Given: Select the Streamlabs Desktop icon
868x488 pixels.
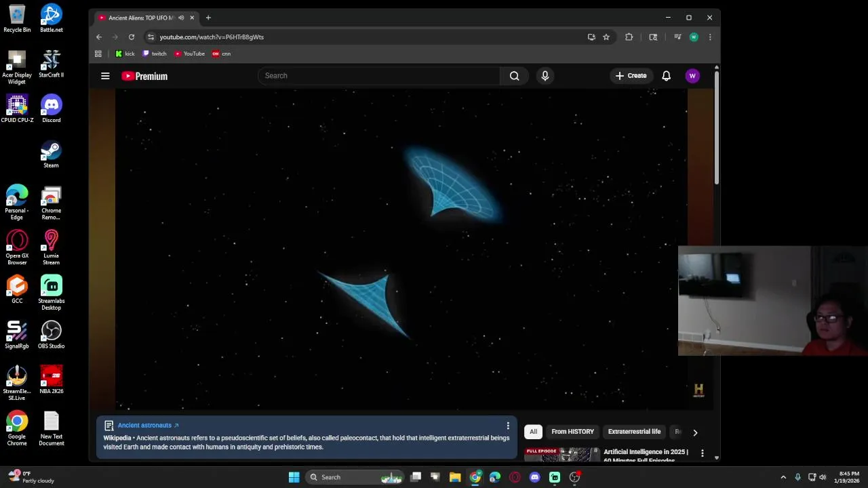Looking at the screenshot, I should (x=52, y=293).
